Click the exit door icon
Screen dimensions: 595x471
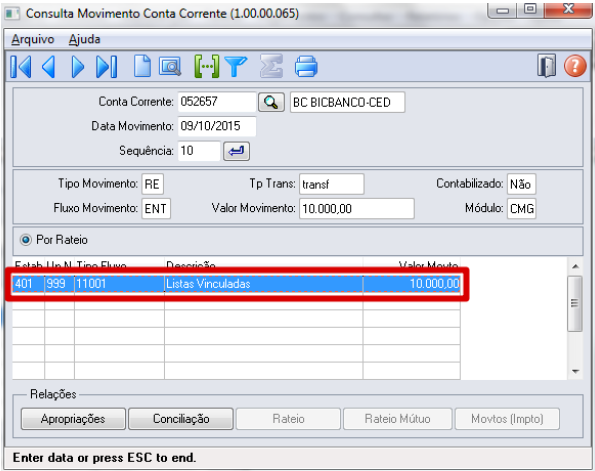point(546,66)
